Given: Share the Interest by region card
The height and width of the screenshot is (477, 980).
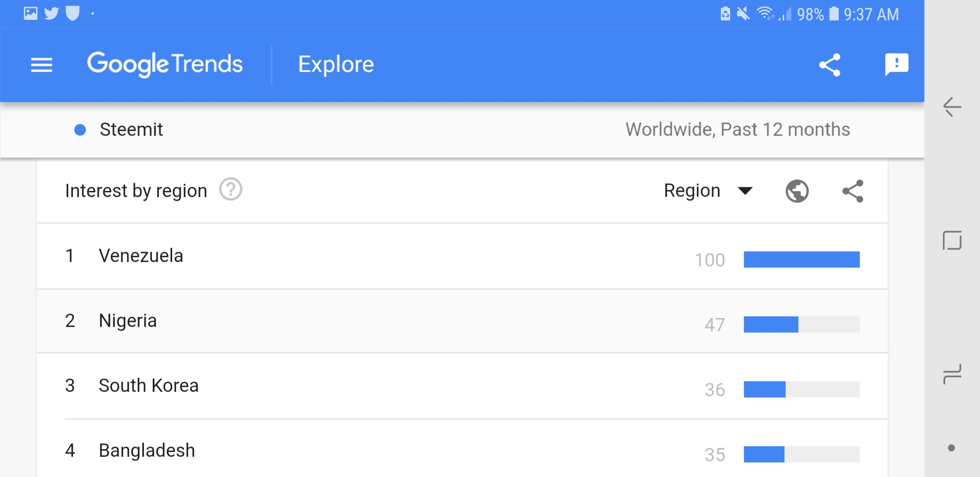Looking at the screenshot, I should pos(853,191).
